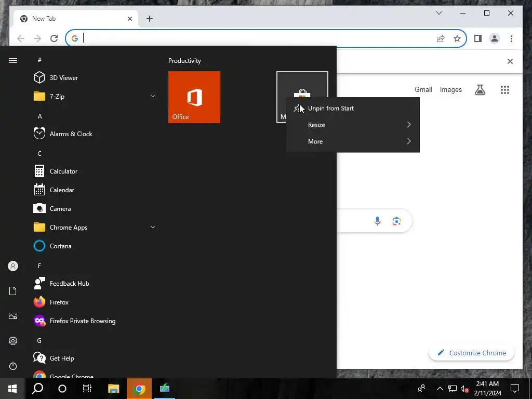532x399 pixels.
Task: Click the 'A' letter header in app list
Action: click(39, 116)
